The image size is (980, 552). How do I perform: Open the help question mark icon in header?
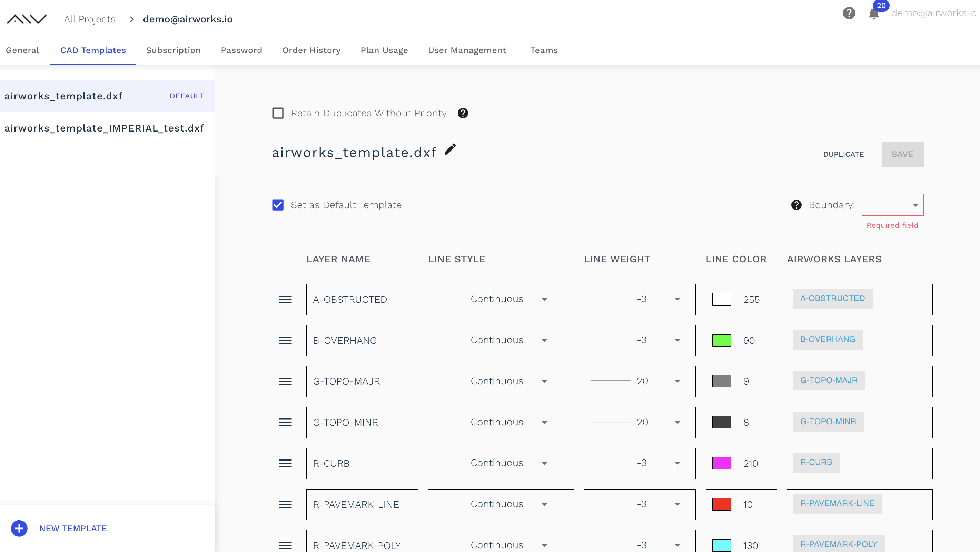(849, 13)
